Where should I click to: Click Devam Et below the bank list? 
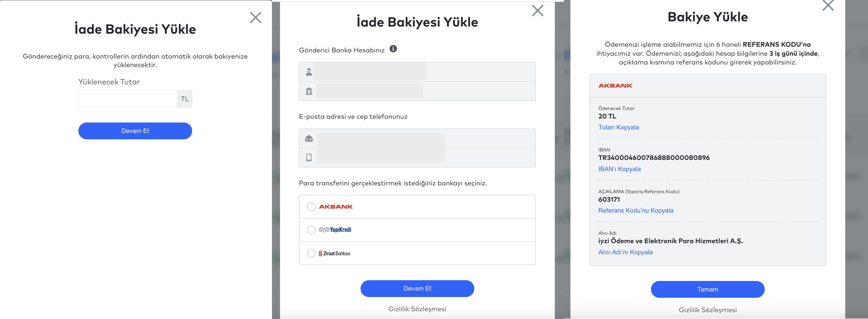(417, 289)
